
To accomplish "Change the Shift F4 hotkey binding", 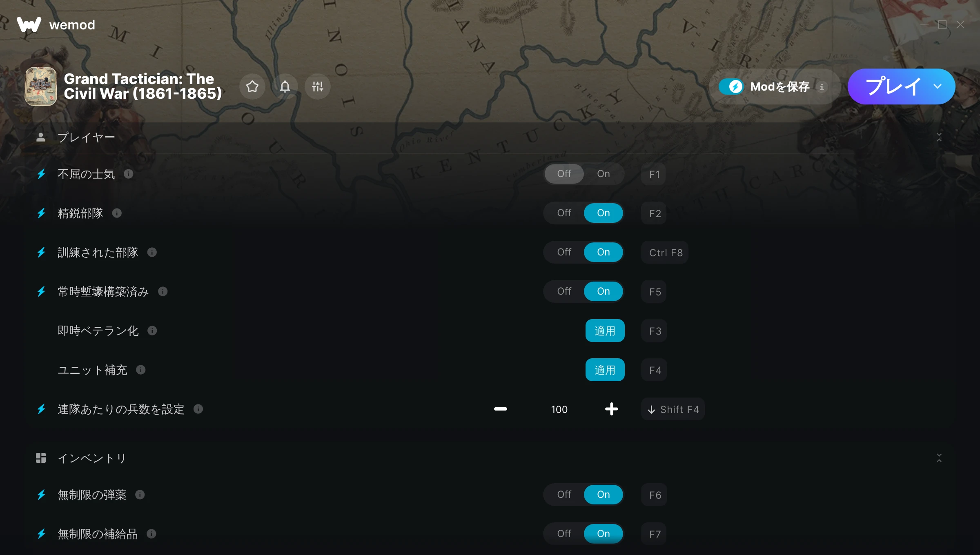I will pos(673,409).
